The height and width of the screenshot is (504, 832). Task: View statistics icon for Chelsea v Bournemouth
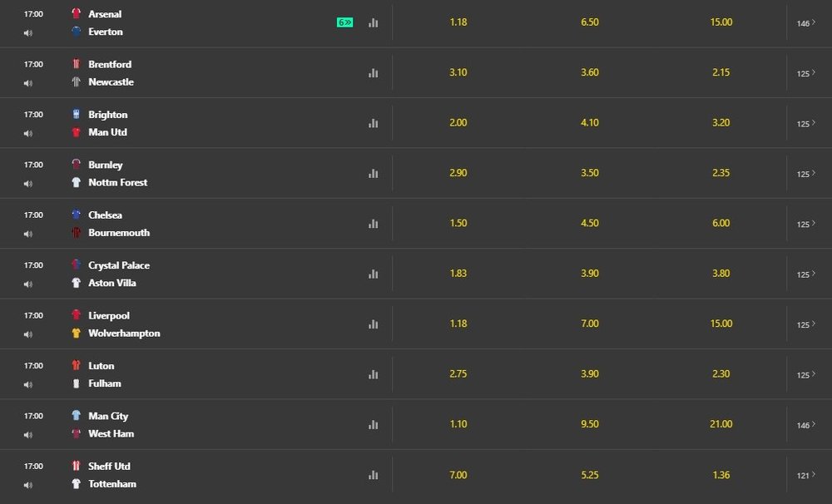coord(373,224)
